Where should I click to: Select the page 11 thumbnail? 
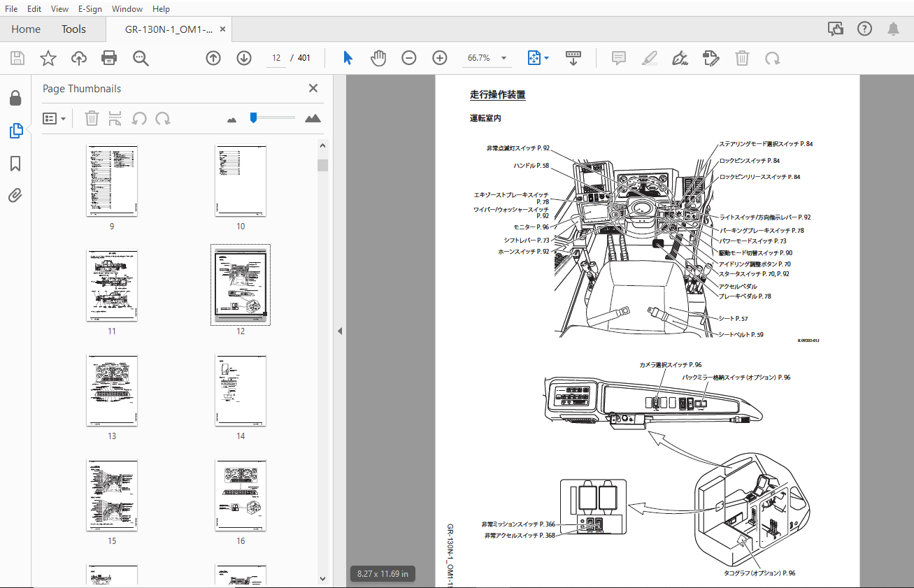coord(112,285)
